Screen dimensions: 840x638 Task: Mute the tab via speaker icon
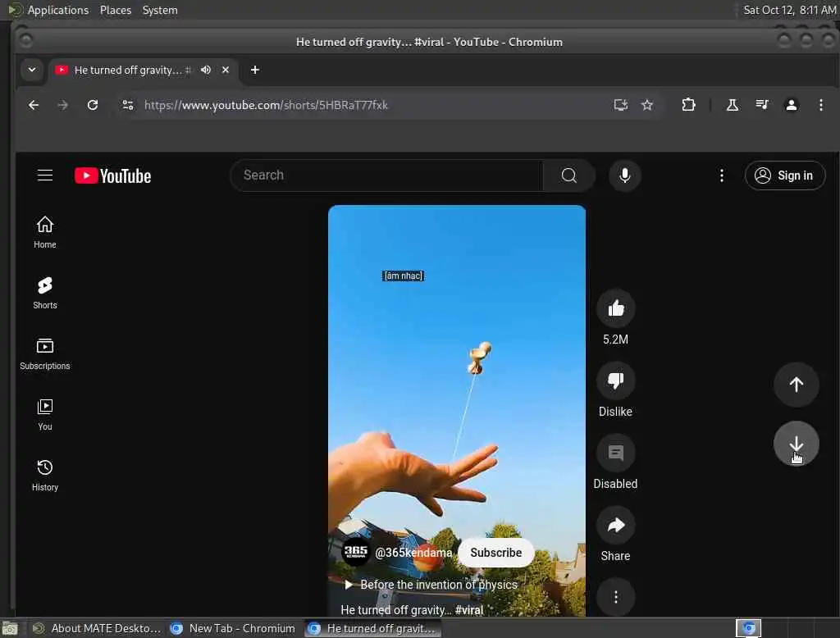coord(206,71)
